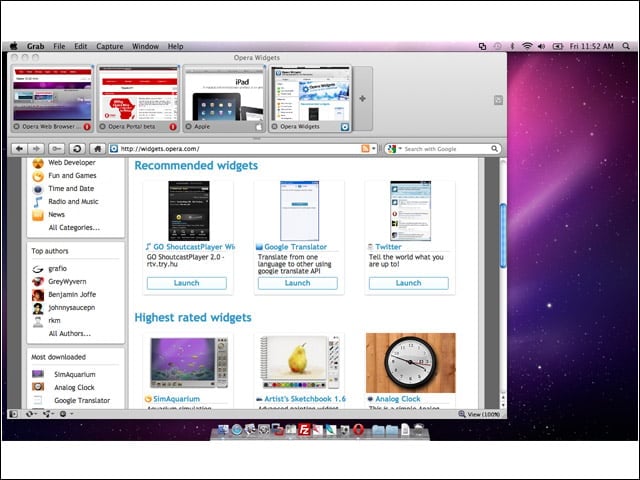Open the Window menu
This screenshot has width=640, height=480.
tap(145, 46)
